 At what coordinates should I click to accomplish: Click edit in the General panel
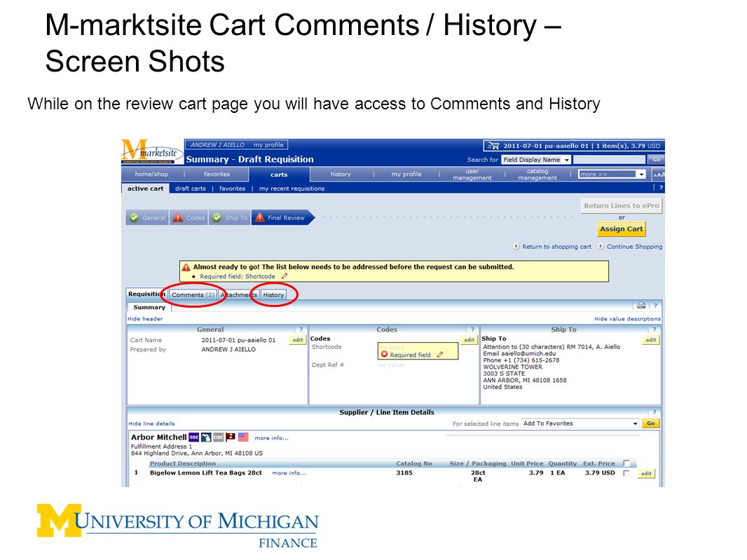pyautogui.click(x=298, y=340)
